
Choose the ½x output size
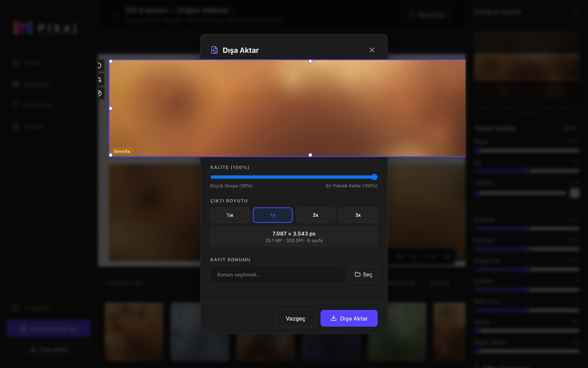tap(230, 215)
